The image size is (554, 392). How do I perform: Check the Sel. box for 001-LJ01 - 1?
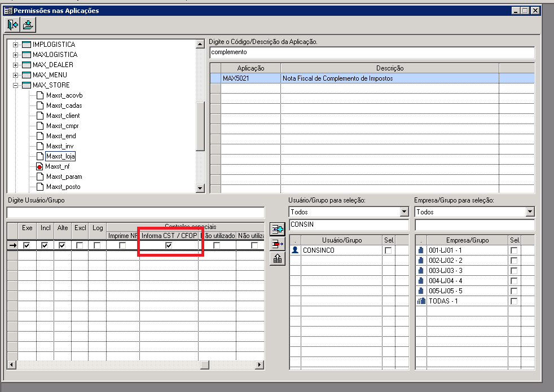click(514, 250)
